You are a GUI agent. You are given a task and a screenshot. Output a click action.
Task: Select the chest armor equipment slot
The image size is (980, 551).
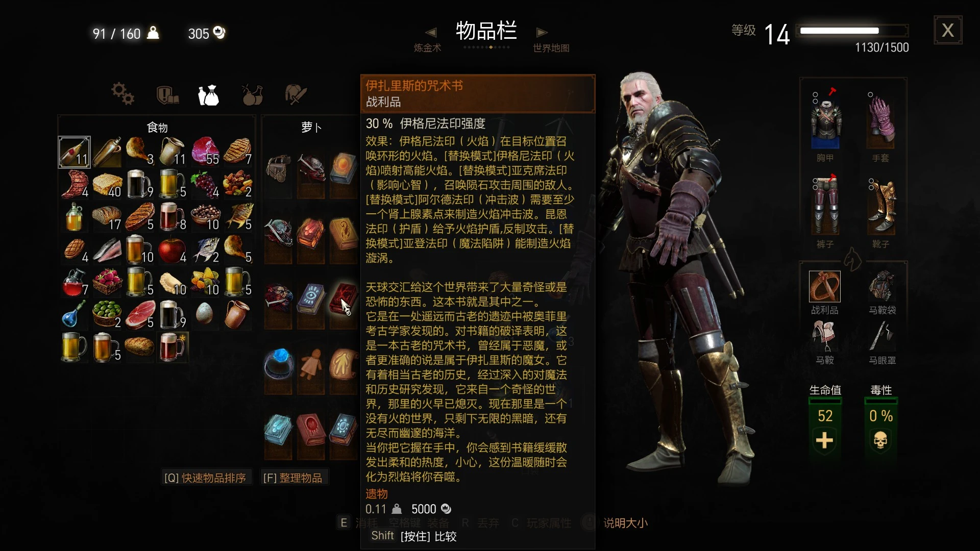(x=825, y=120)
